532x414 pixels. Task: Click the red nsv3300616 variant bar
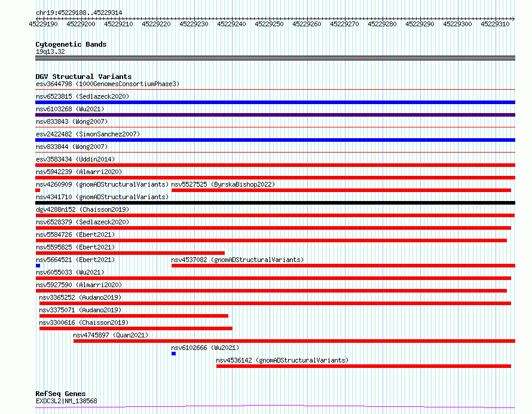pos(136,328)
